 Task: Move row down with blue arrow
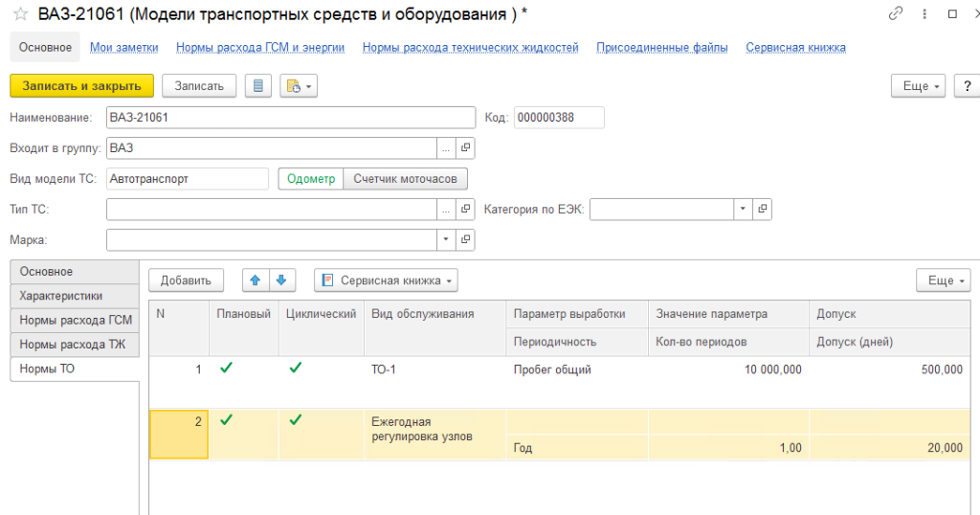coord(282,280)
